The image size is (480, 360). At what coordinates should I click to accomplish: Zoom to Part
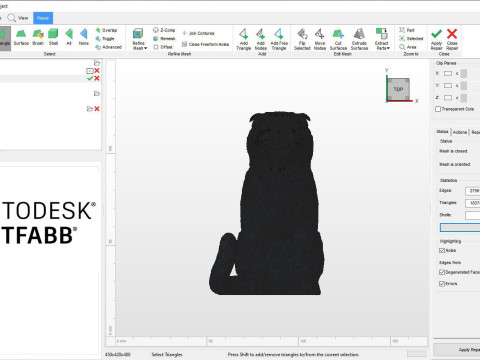(x=407, y=30)
